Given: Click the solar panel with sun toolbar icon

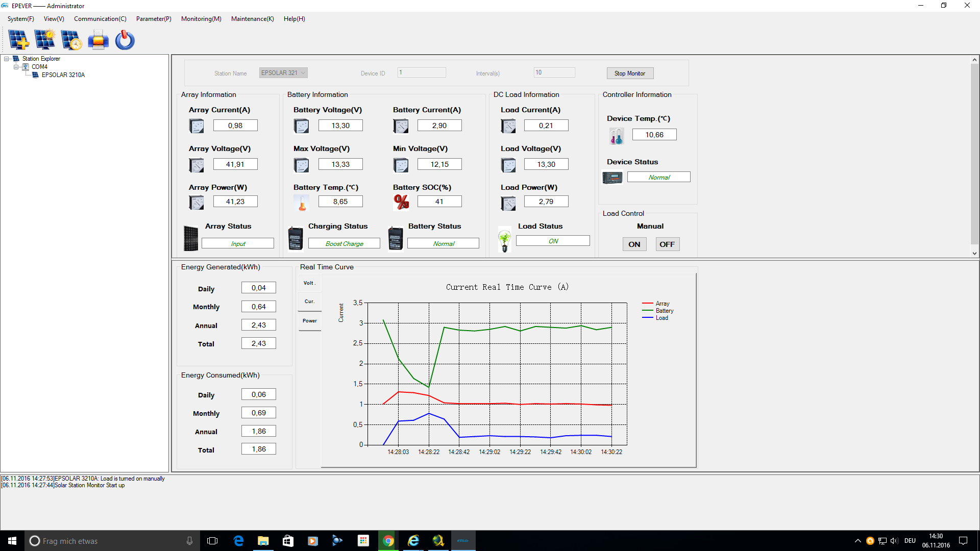Looking at the screenshot, I should pos(45,40).
